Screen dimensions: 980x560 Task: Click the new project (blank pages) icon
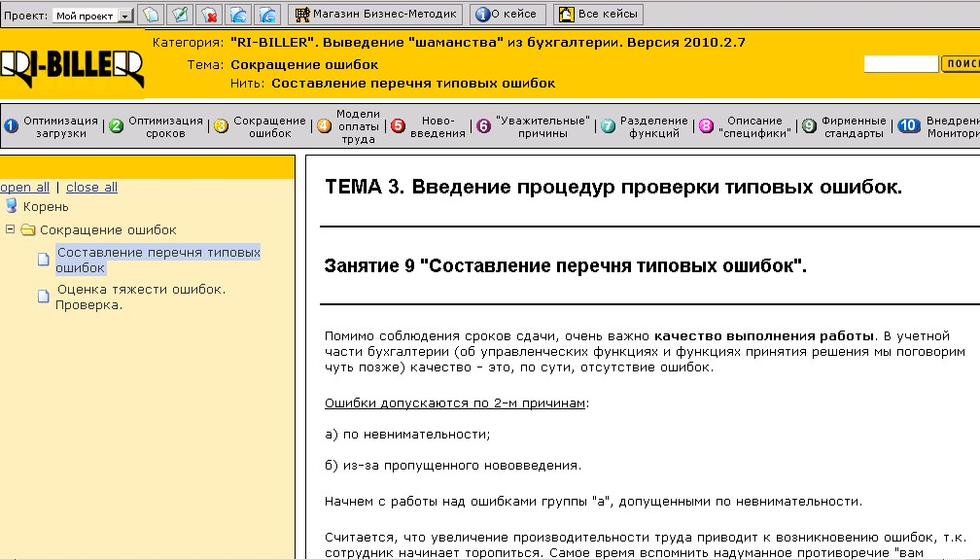(151, 15)
